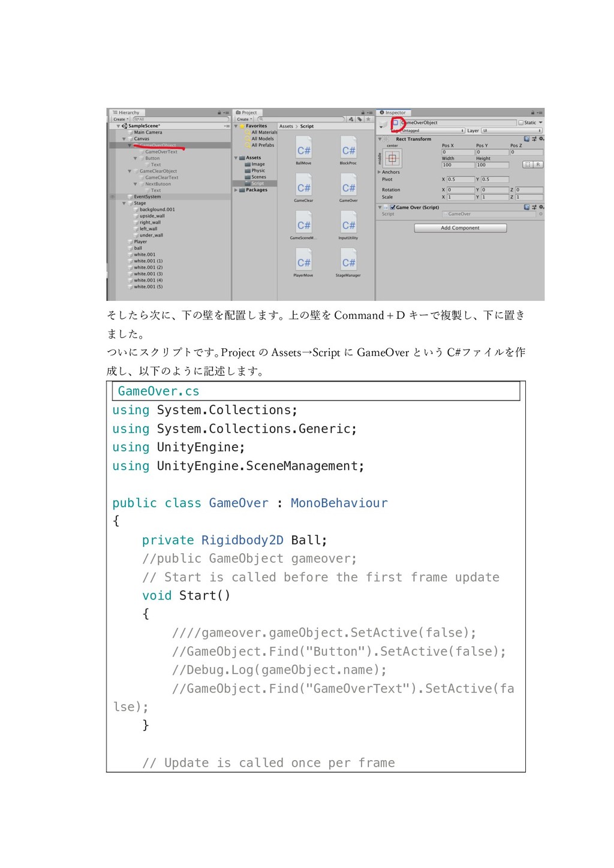Select the GameOver C# script file
This screenshot has height=868, width=614.
348,189
